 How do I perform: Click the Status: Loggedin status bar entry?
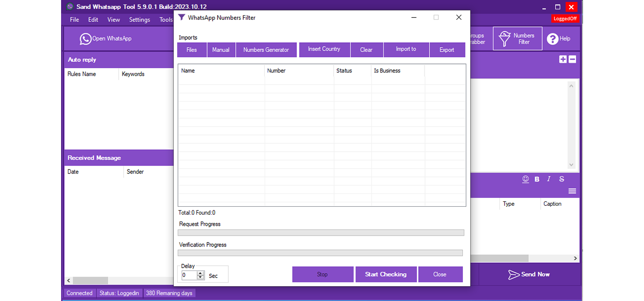119,293
